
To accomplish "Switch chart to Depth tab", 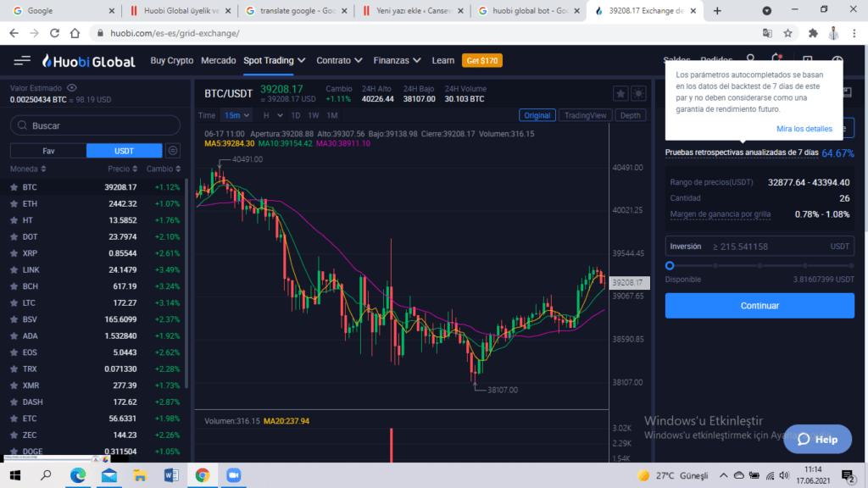I will tap(630, 115).
